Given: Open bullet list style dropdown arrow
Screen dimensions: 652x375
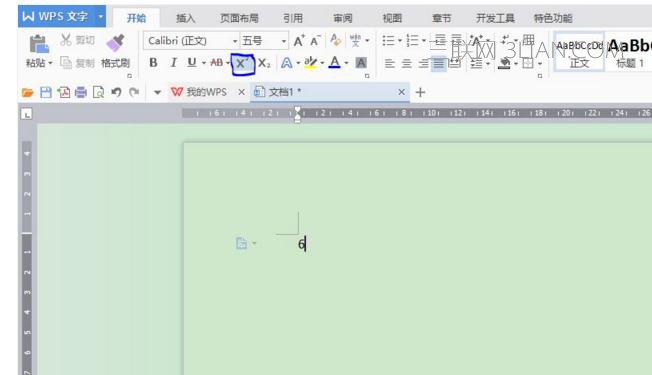Looking at the screenshot, I should pos(400,41).
